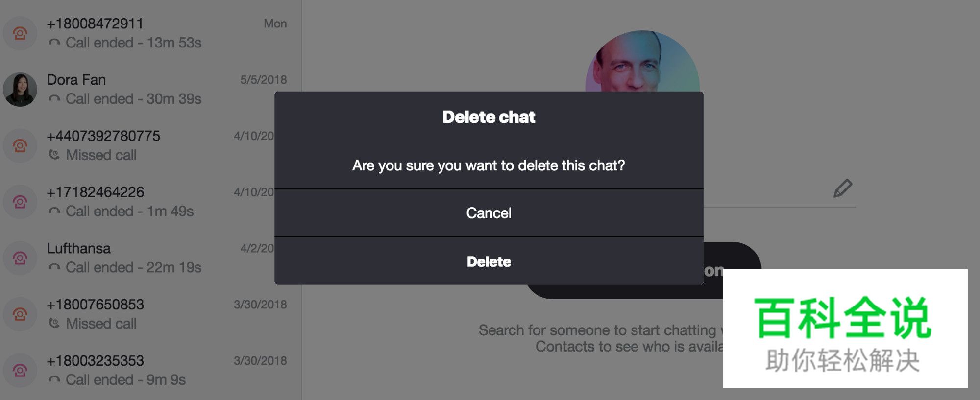Click phone avatar icon for +18007650853
Screen dimensions: 980x400
pyautogui.click(x=20, y=314)
